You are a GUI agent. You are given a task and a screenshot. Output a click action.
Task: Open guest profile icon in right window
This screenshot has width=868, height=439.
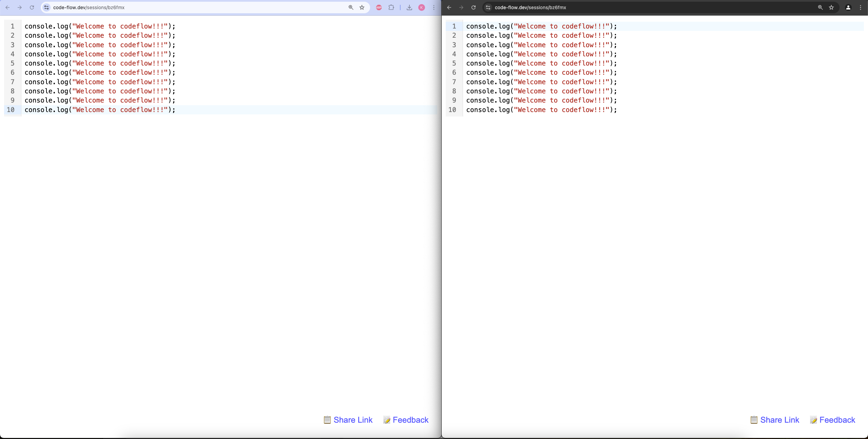[848, 7]
